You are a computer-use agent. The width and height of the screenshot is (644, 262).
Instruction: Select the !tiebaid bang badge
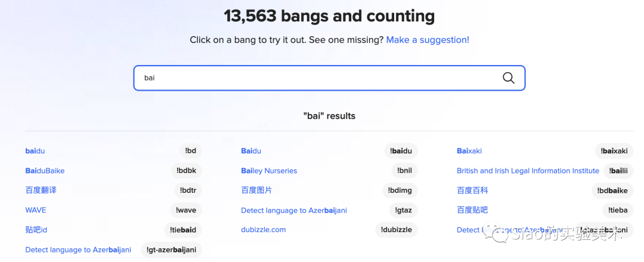[183, 230]
